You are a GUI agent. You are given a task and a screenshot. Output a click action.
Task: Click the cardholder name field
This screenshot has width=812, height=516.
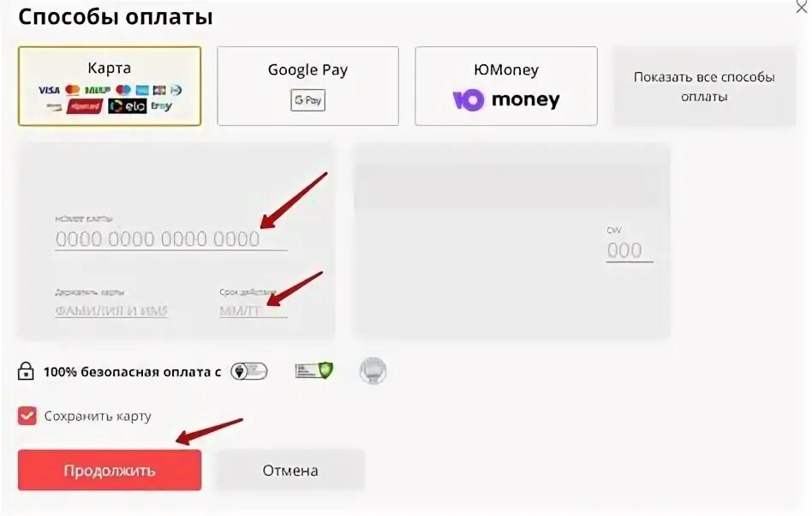point(111,311)
